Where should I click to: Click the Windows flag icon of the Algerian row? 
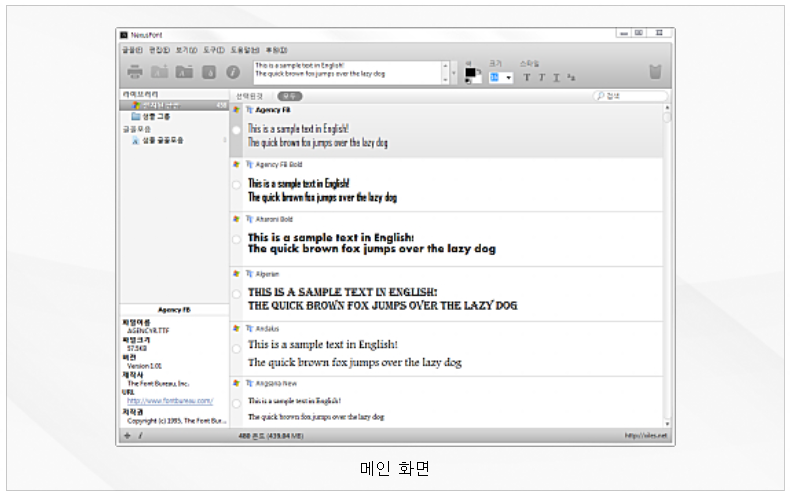236,274
